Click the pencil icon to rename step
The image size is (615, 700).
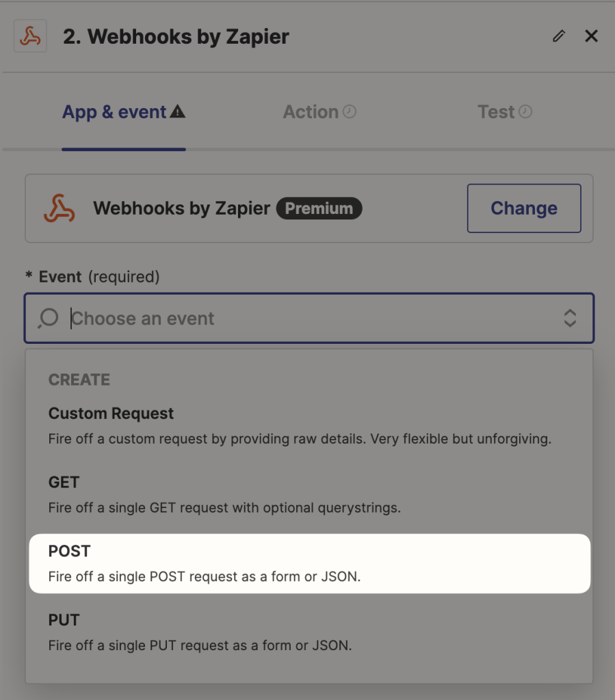coord(559,36)
